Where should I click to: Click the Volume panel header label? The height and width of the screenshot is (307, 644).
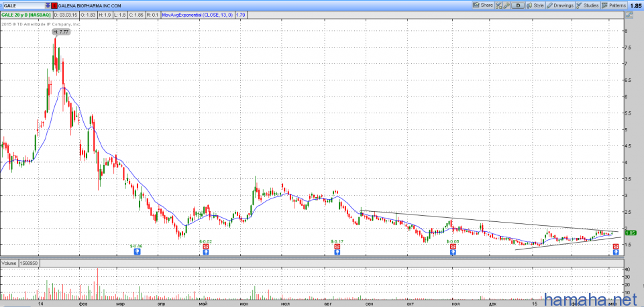[x=9, y=262]
